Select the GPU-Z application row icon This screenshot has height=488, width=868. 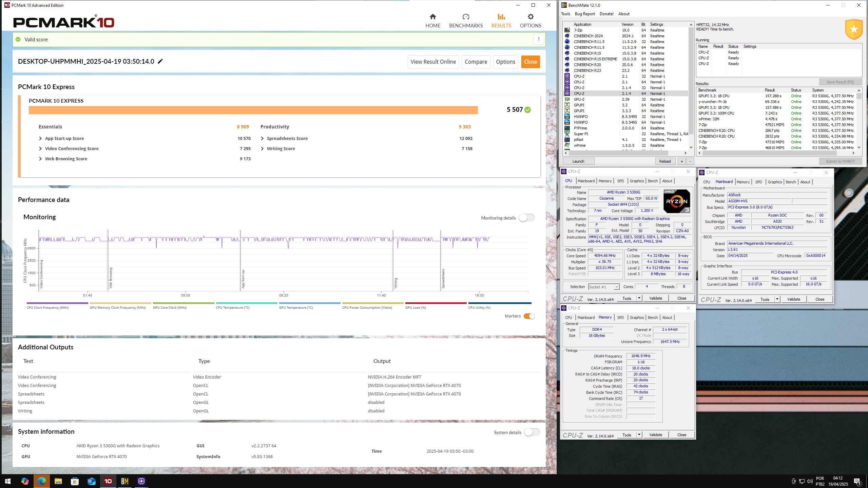click(x=567, y=99)
